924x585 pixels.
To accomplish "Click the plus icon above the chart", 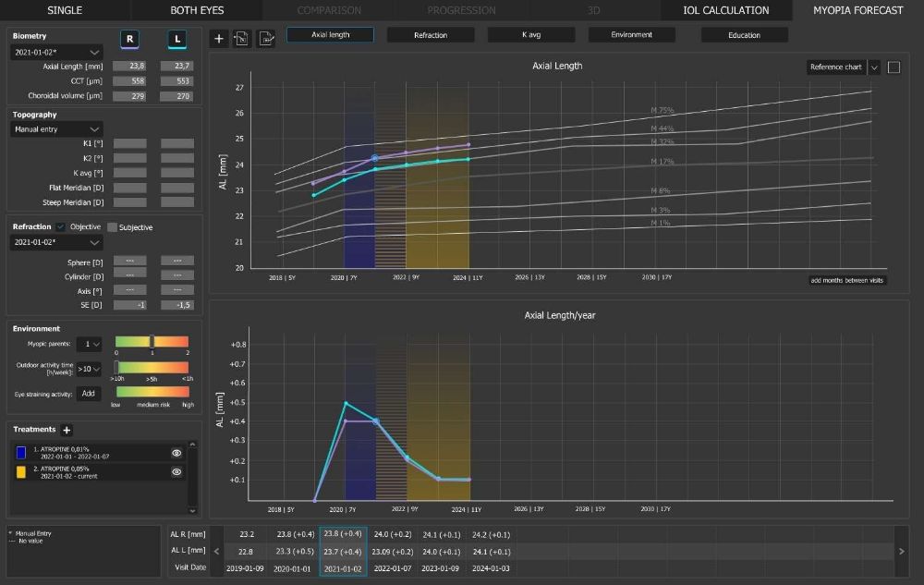I will pyautogui.click(x=218, y=39).
